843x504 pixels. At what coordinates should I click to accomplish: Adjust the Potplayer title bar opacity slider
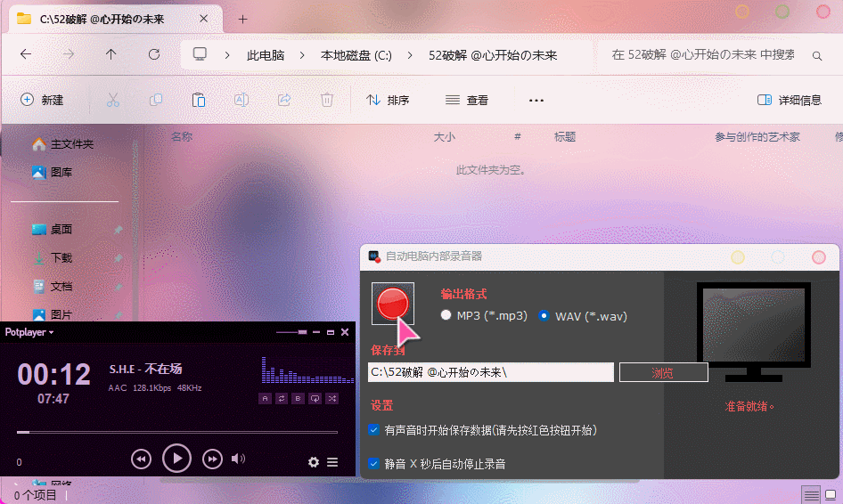[x=291, y=332]
